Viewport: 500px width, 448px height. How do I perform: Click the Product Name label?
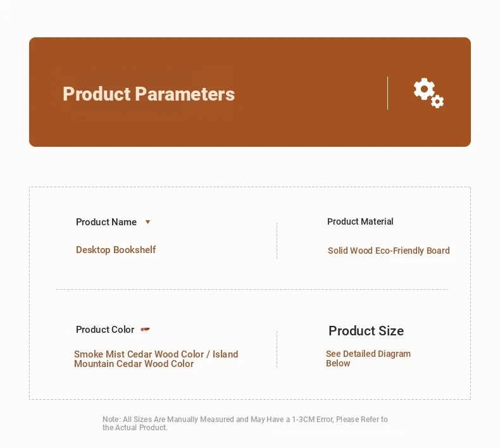pyautogui.click(x=106, y=222)
